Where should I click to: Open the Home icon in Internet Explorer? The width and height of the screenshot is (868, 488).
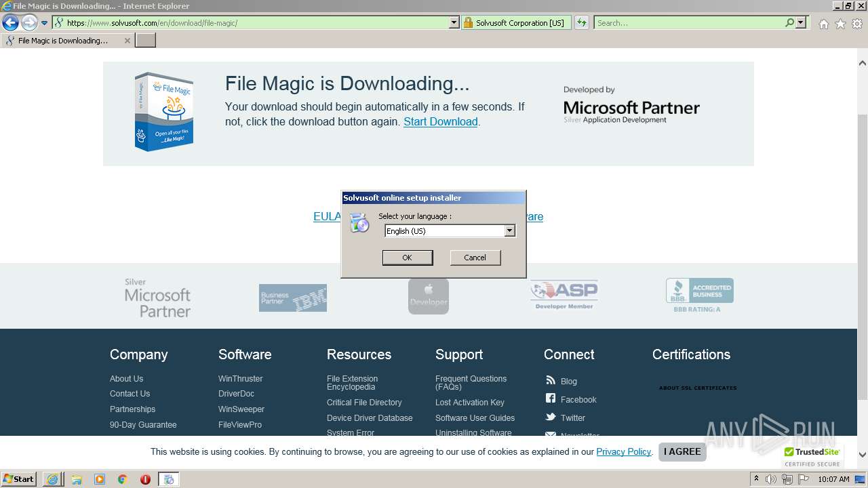[x=823, y=24]
